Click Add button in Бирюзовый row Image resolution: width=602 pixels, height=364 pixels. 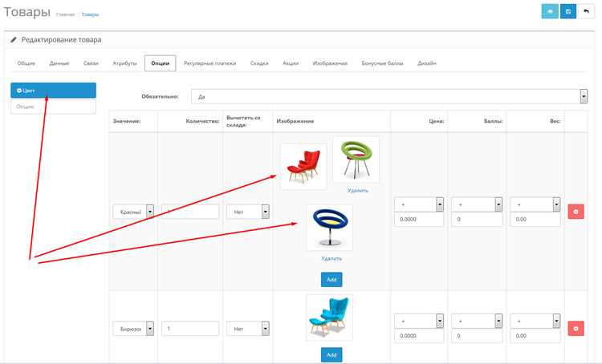(332, 355)
